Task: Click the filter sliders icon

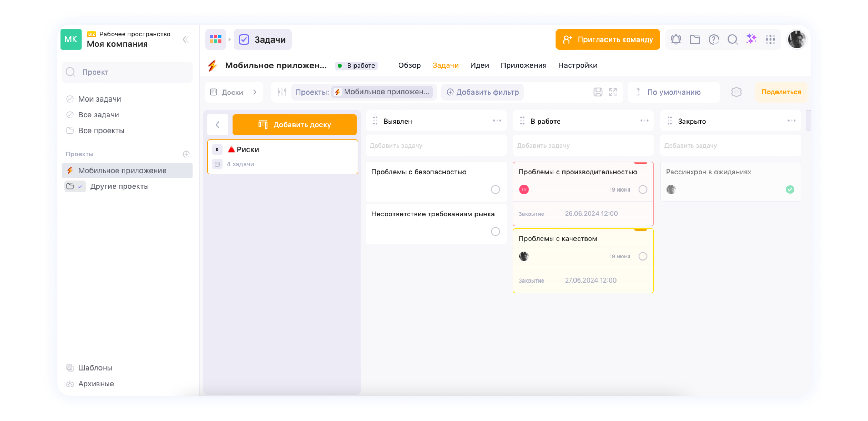Action: (282, 92)
